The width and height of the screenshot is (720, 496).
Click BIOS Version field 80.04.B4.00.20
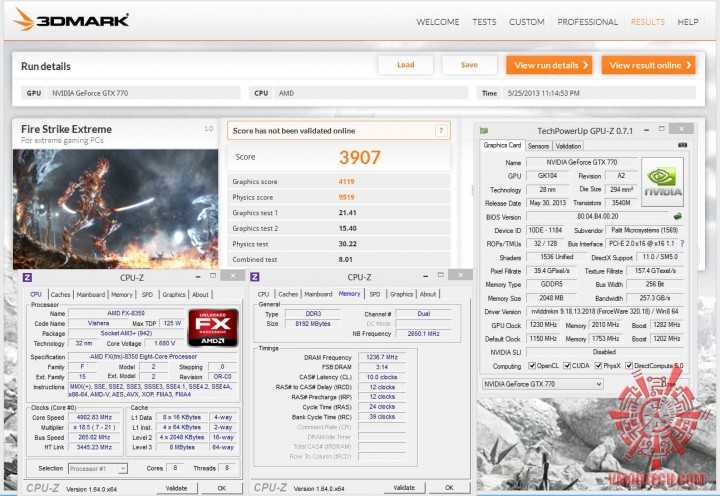(597, 216)
